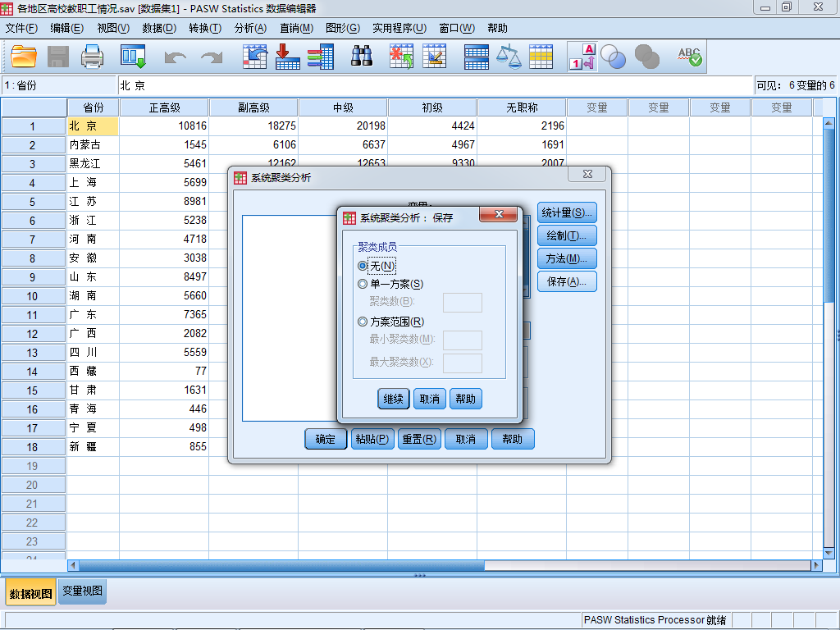Image resolution: width=840 pixels, height=630 pixels.
Task: Open the 视图(V) menu
Action: (113, 29)
